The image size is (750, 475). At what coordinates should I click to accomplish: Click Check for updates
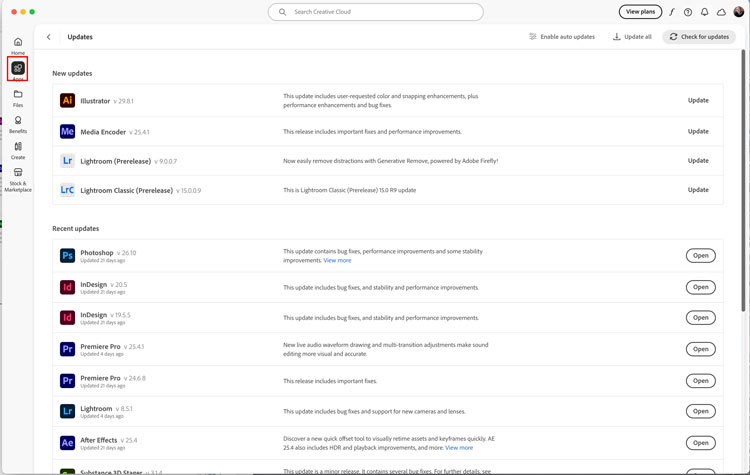click(x=699, y=37)
